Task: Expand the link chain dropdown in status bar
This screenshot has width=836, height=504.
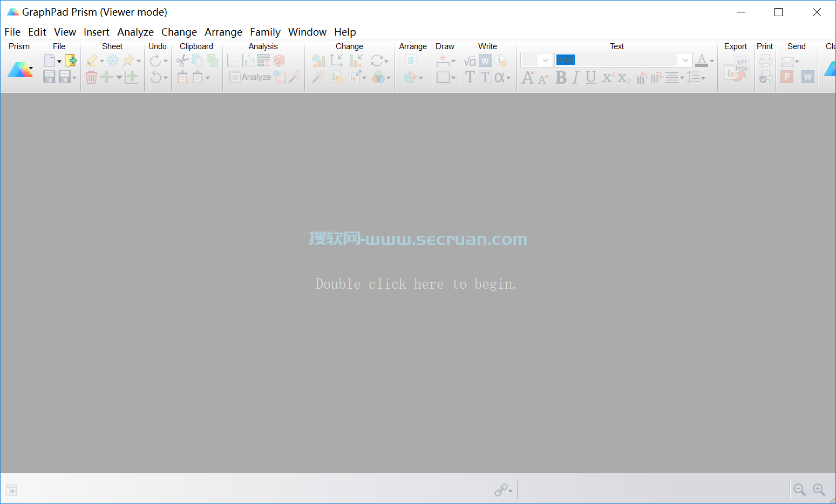Action: (x=511, y=491)
